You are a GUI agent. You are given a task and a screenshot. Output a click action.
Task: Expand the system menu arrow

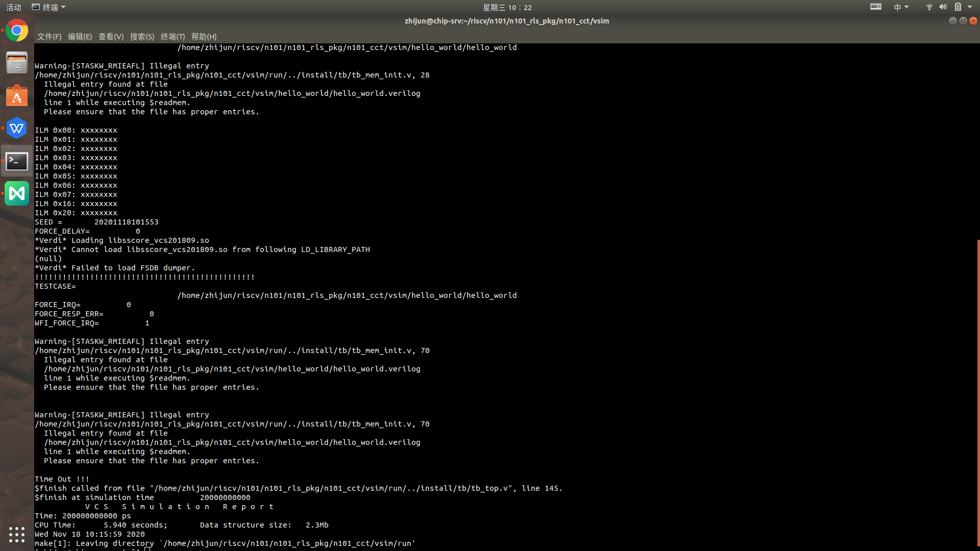pyautogui.click(x=970, y=7)
